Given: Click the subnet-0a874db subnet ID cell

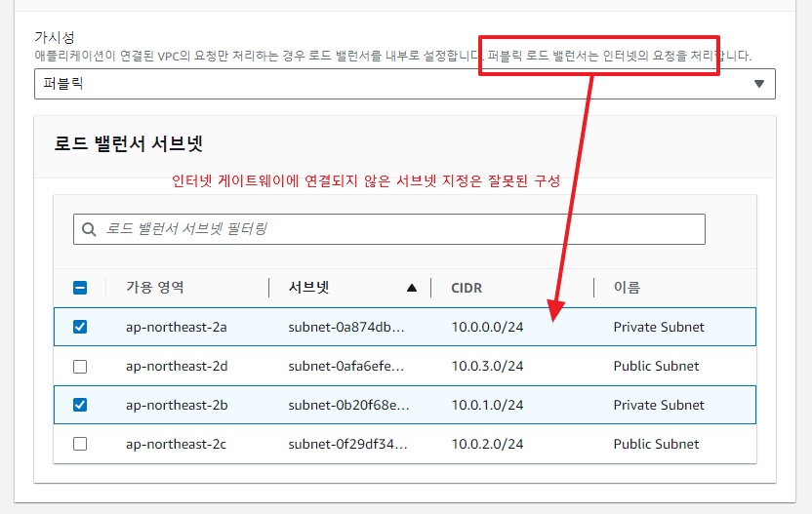Looking at the screenshot, I should [346, 327].
